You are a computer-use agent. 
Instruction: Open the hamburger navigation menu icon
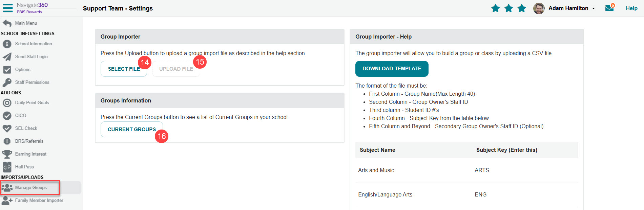(x=7, y=8)
